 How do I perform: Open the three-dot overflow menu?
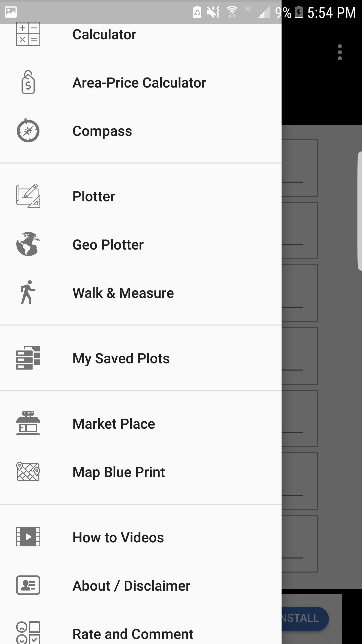coord(340,52)
